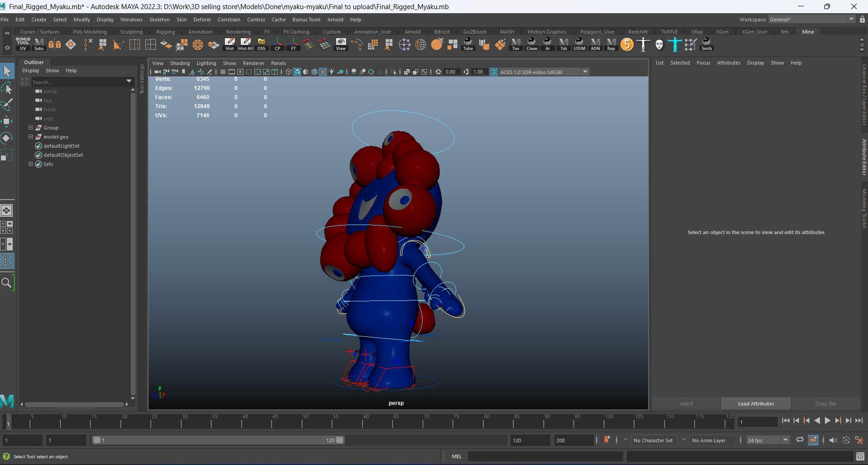The height and width of the screenshot is (465, 868).
Task: Toggle smooth shade all in viewport toolbar
Action: tap(297, 72)
